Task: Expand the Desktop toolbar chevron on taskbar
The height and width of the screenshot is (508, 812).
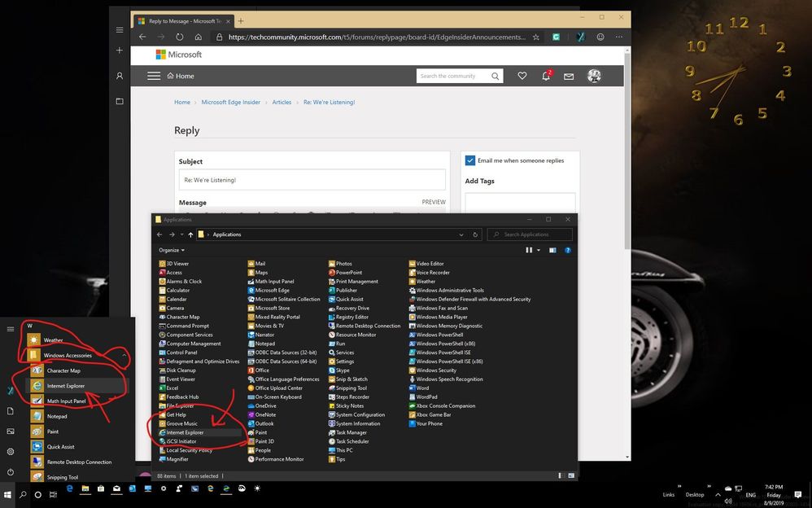Action: pos(709,486)
